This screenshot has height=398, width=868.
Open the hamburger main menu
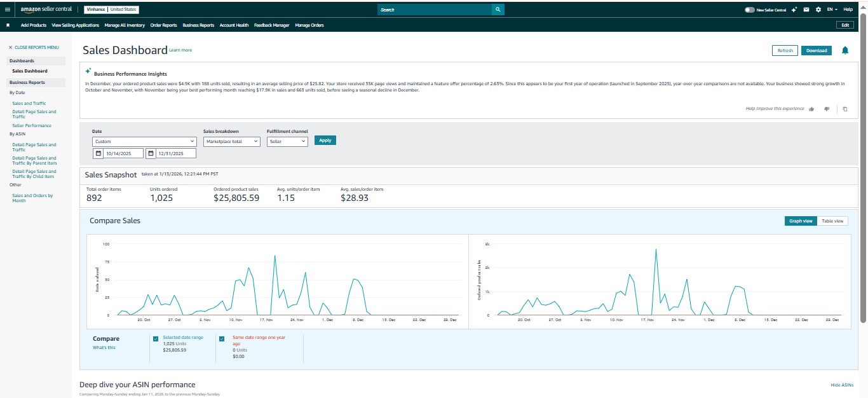pos(8,10)
